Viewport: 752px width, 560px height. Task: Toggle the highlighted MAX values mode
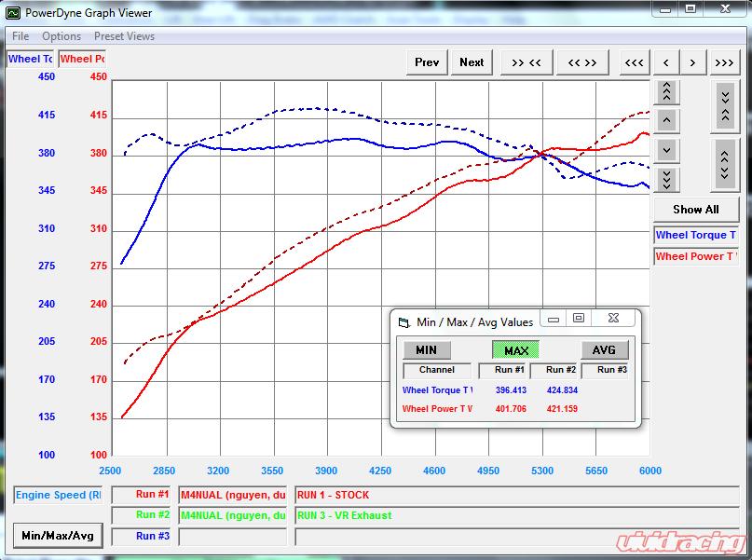[515, 350]
